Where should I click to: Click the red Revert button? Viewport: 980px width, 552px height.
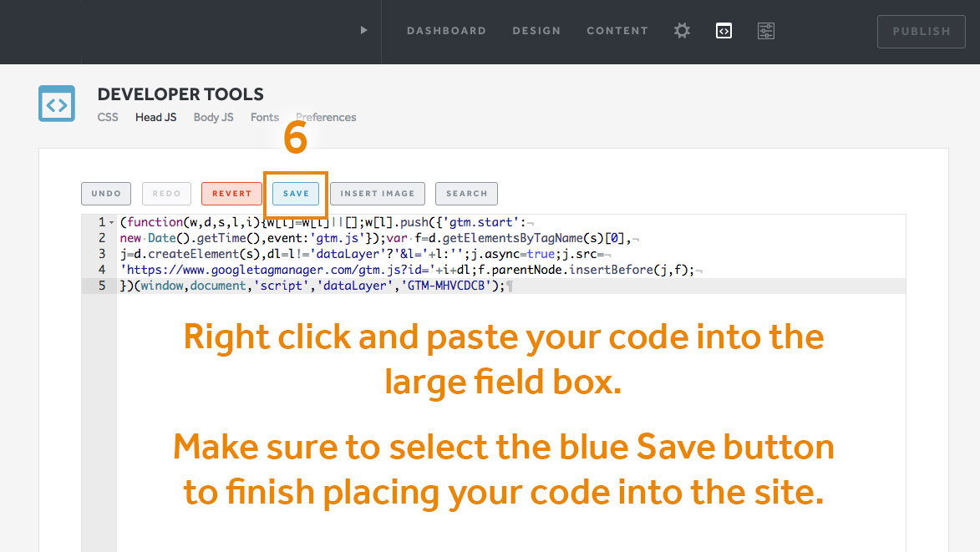pos(232,194)
